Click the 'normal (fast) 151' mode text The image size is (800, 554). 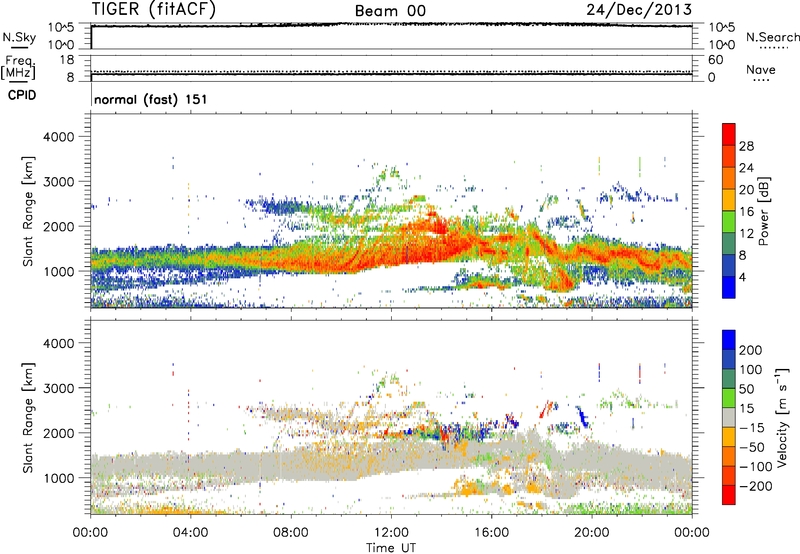pyautogui.click(x=151, y=99)
